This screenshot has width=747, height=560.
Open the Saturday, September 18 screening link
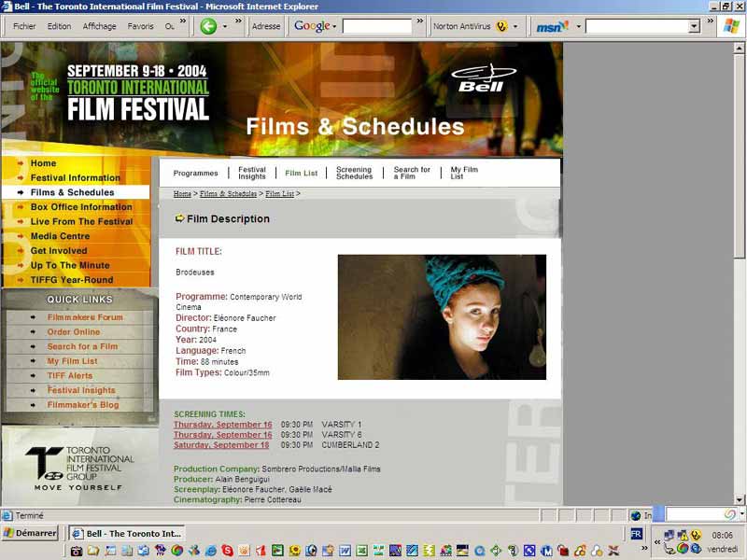(x=221, y=445)
